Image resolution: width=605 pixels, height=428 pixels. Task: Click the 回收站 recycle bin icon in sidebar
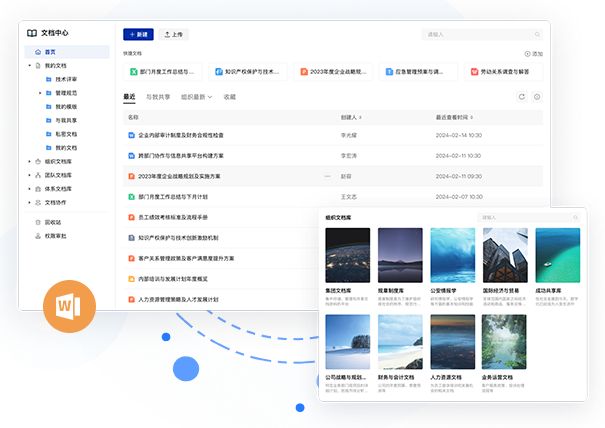click(36, 222)
